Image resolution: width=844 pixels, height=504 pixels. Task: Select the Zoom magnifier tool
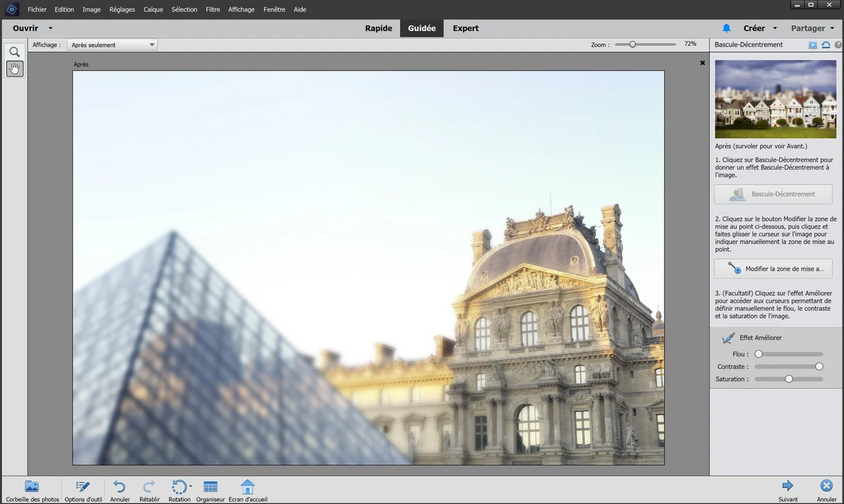pos(15,52)
